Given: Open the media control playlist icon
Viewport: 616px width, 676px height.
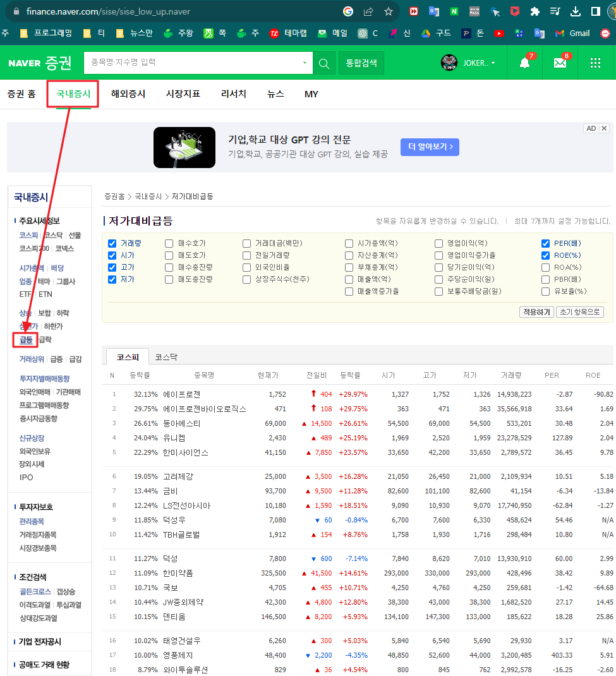Looking at the screenshot, I should [x=555, y=11].
